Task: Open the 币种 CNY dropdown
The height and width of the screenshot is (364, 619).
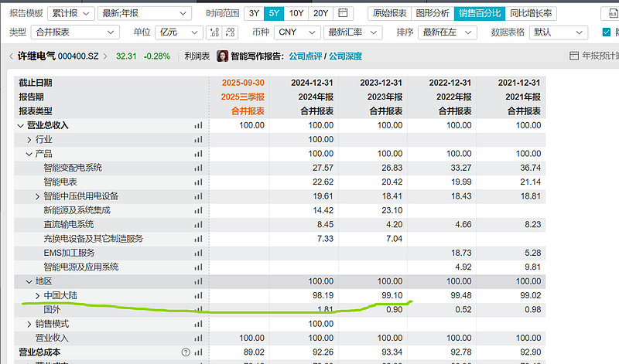Action: [296, 32]
